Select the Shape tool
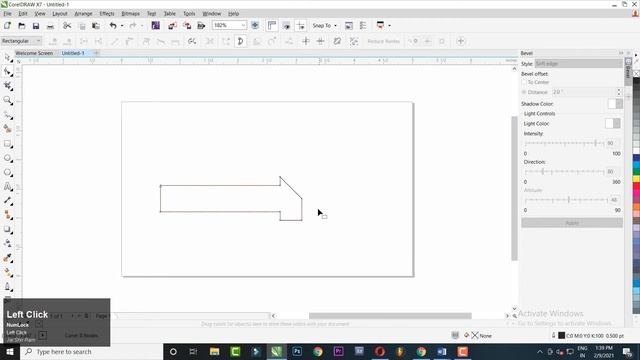 point(7,72)
